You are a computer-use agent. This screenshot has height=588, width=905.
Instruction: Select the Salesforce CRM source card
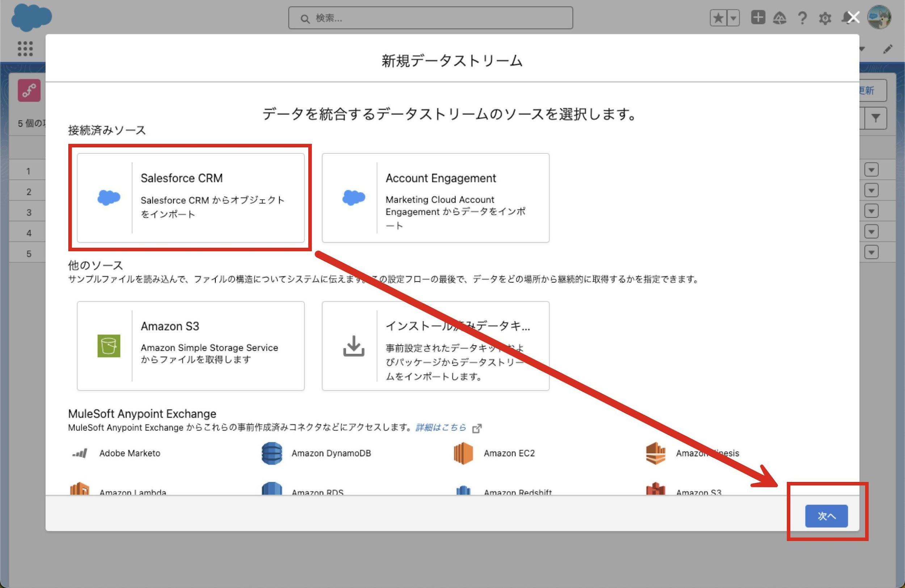[190, 198]
